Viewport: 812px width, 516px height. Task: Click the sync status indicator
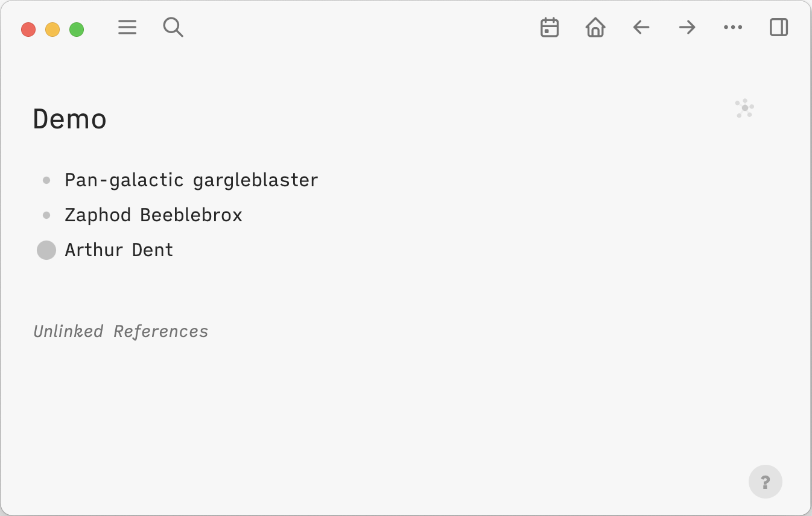point(744,109)
